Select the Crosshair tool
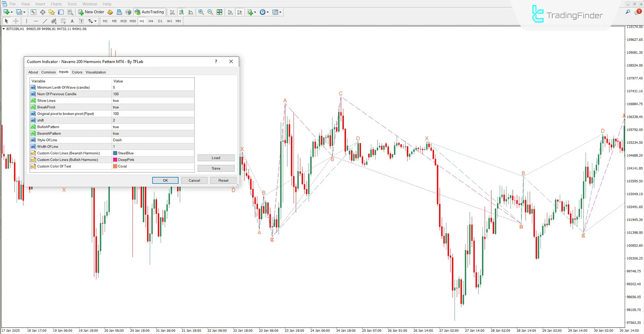Screen dimensions: 644x334 pyautogui.click(x=16, y=21)
